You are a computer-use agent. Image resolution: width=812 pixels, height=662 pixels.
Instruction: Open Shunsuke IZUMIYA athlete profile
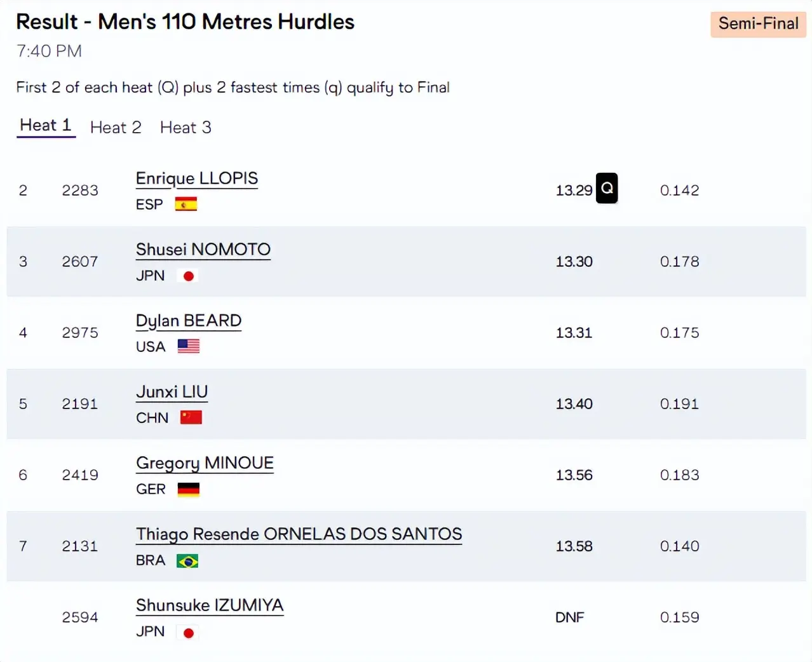[210, 605]
